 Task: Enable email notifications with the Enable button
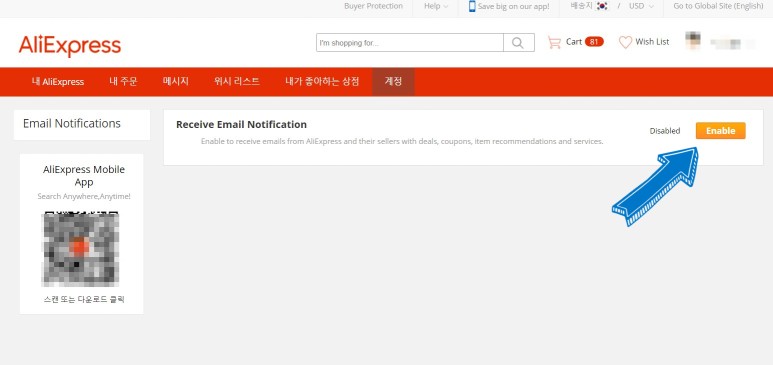720,131
